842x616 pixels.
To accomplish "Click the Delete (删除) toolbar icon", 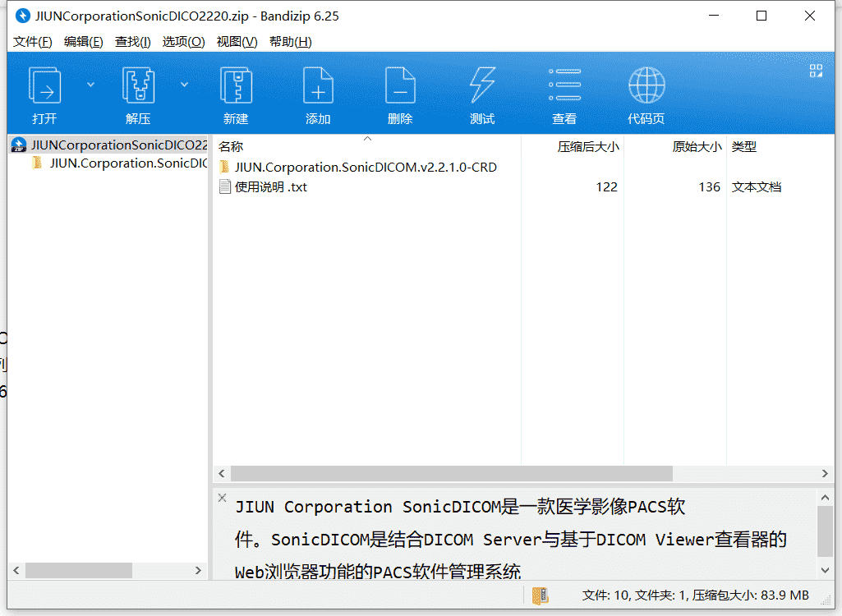I will [x=400, y=85].
